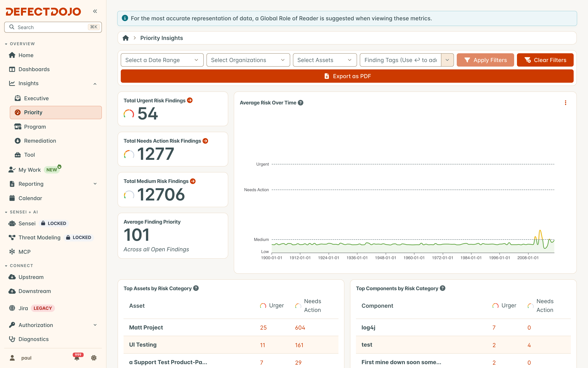Click the home breadcrumb icon
Image resolution: width=588 pixels, height=368 pixels.
[x=126, y=38]
